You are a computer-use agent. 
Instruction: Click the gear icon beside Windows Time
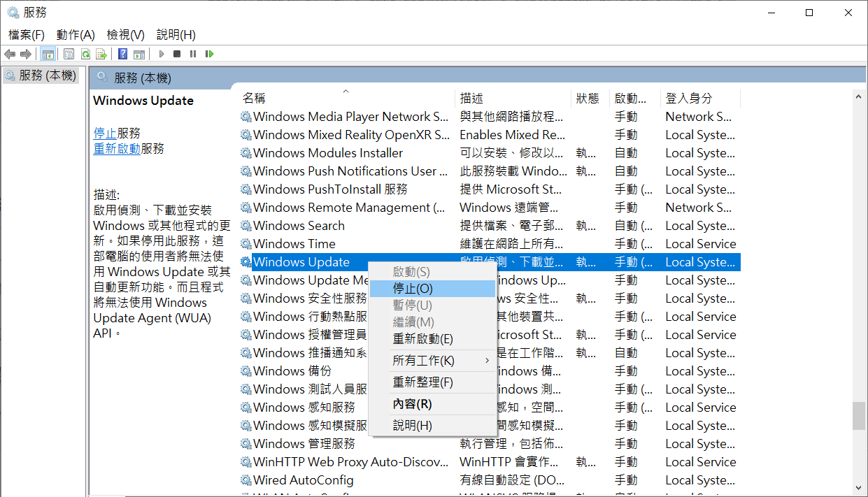point(246,244)
